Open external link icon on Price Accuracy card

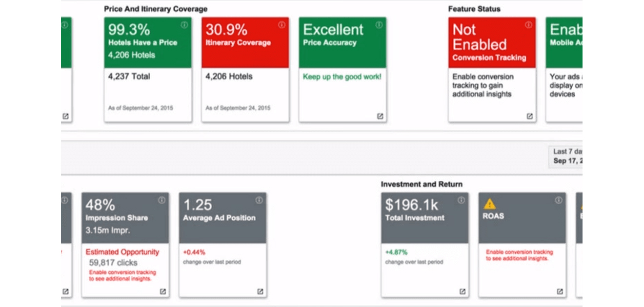pos(380,116)
